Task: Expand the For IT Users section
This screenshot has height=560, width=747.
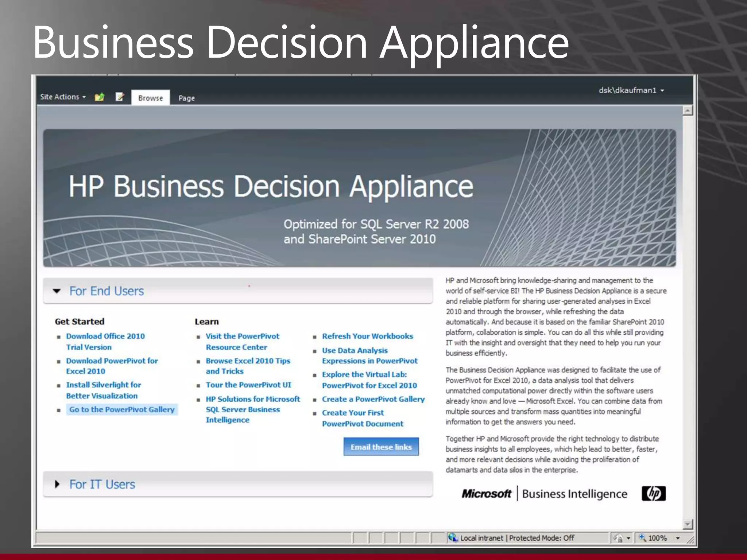Action: pos(57,484)
